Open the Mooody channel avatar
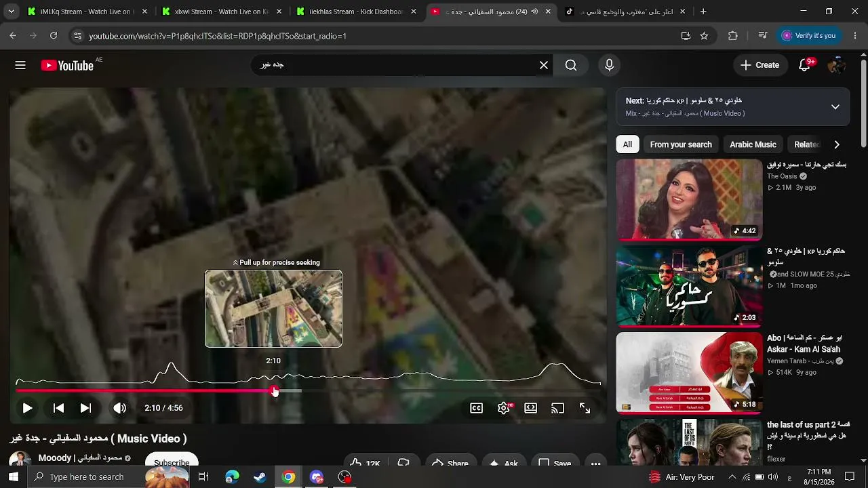This screenshot has height=488, width=868. pyautogui.click(x=20, y=459)
